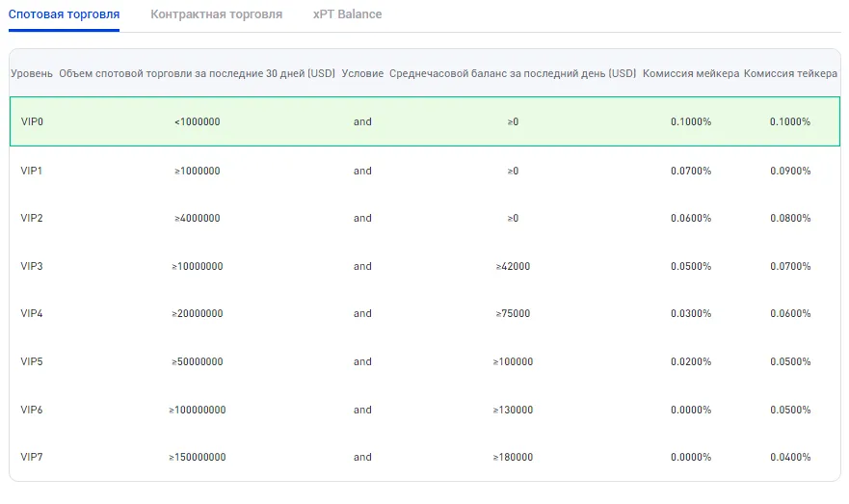849x504 pixels.
Task: Select the VIP1 level label
Action: point(32,171)
